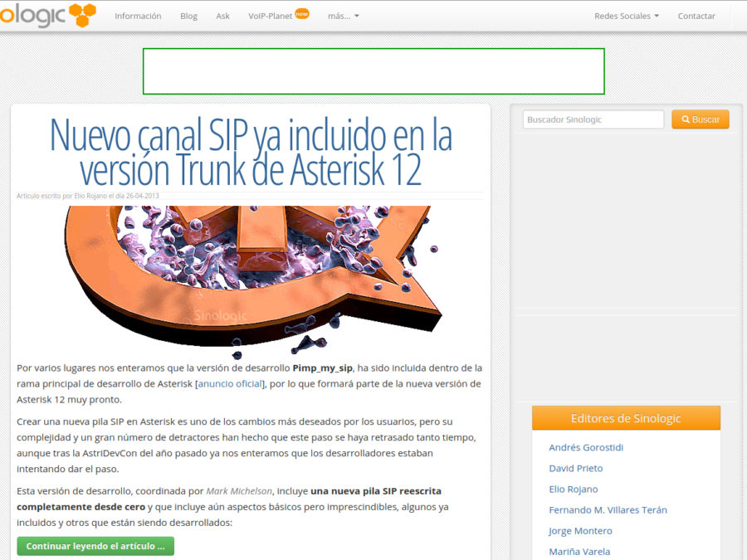The image size is (747, 560).
Task: Click Continuar leyendo el artículo button
Action: tap(95, 546)
